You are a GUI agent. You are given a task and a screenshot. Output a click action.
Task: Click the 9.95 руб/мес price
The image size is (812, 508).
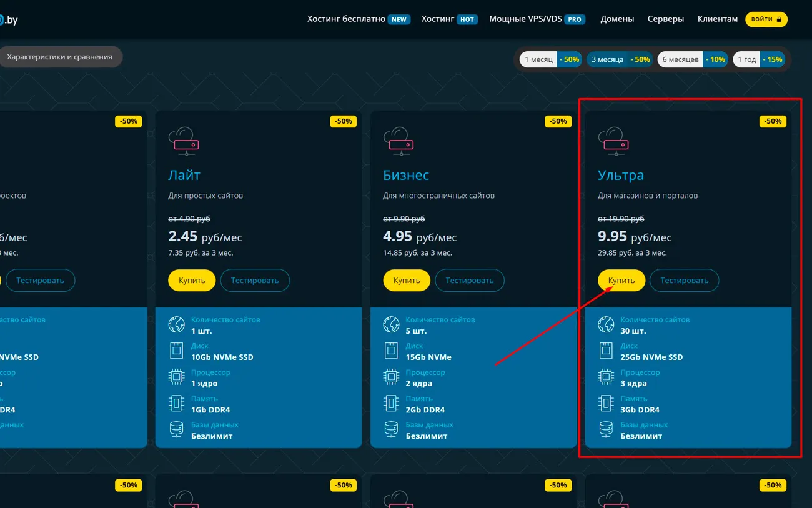click(x=635, y=237)
